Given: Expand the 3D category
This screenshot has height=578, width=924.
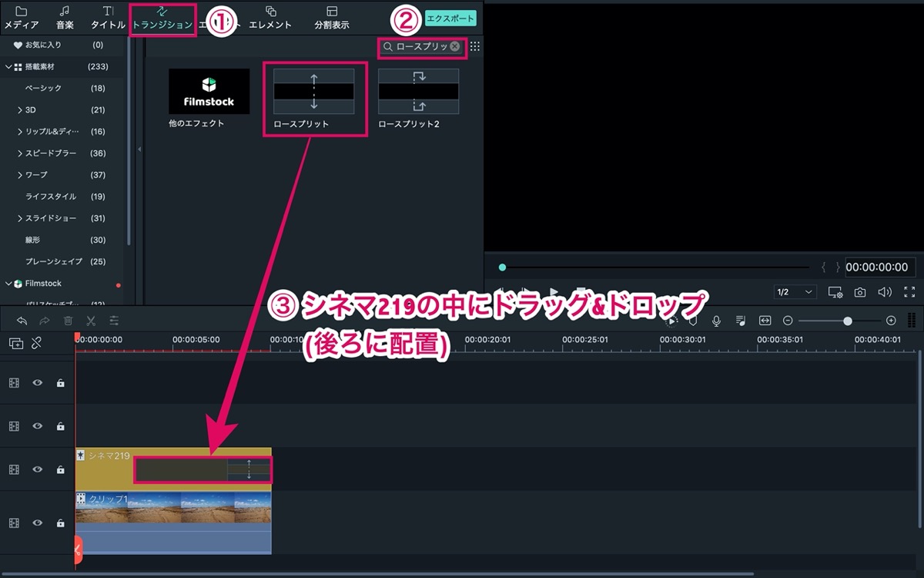Looking at the screenshot, I should 19,110.
